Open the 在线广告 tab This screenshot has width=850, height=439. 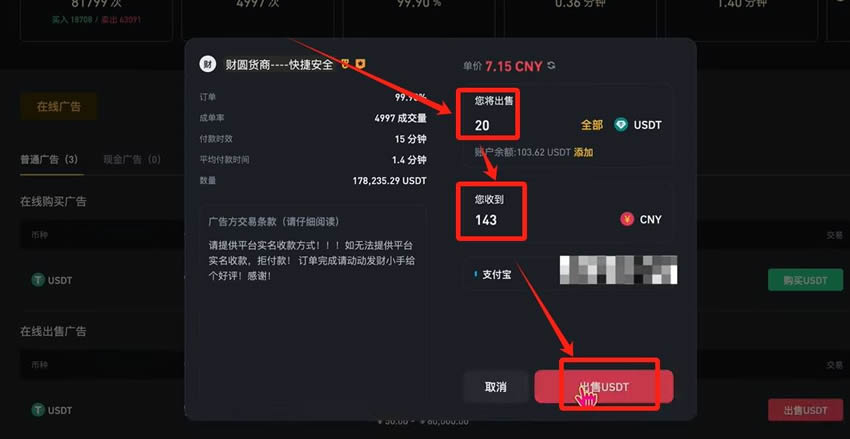point(59,106)
